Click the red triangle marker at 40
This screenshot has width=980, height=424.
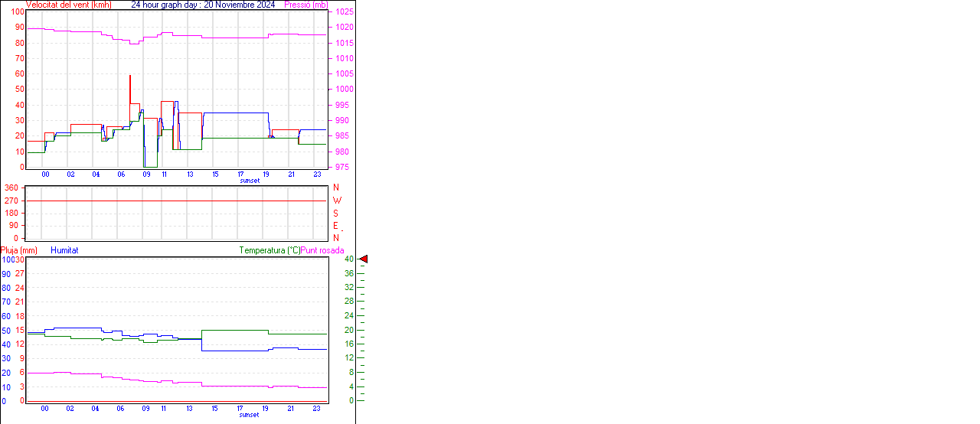point(364,259)
